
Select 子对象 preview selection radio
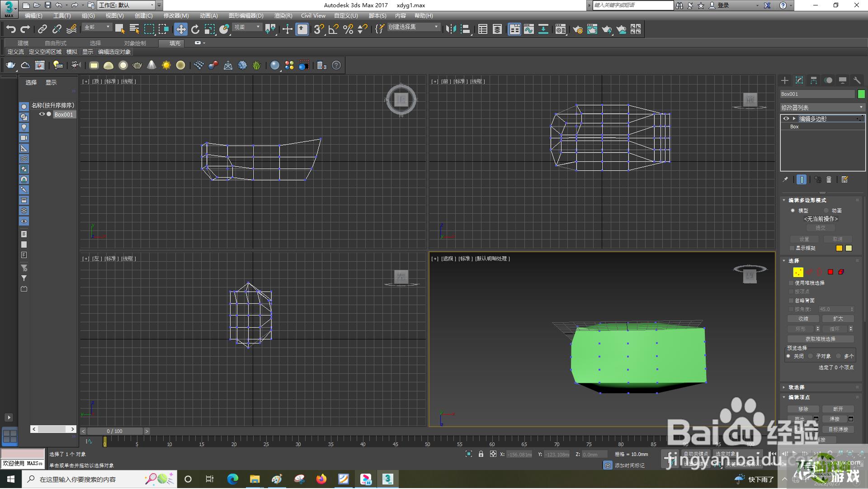pyautogui.click(x=811, y=356)
